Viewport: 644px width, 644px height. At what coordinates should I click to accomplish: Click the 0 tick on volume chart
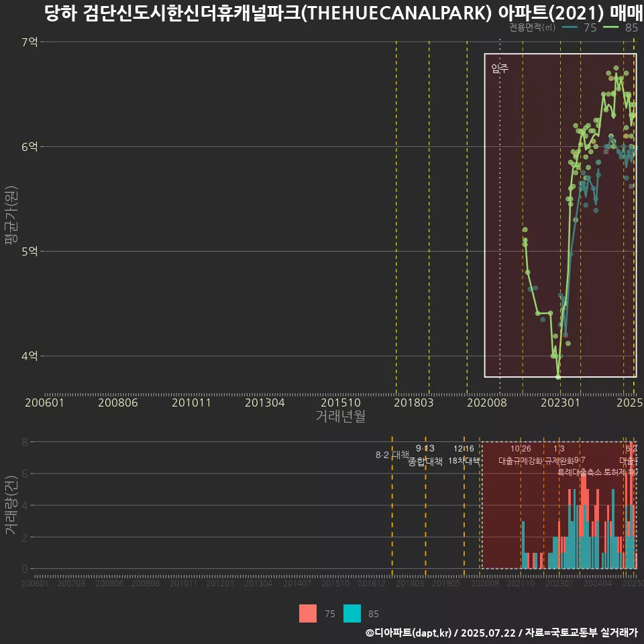pyautogui.click(x=25, y=569)
